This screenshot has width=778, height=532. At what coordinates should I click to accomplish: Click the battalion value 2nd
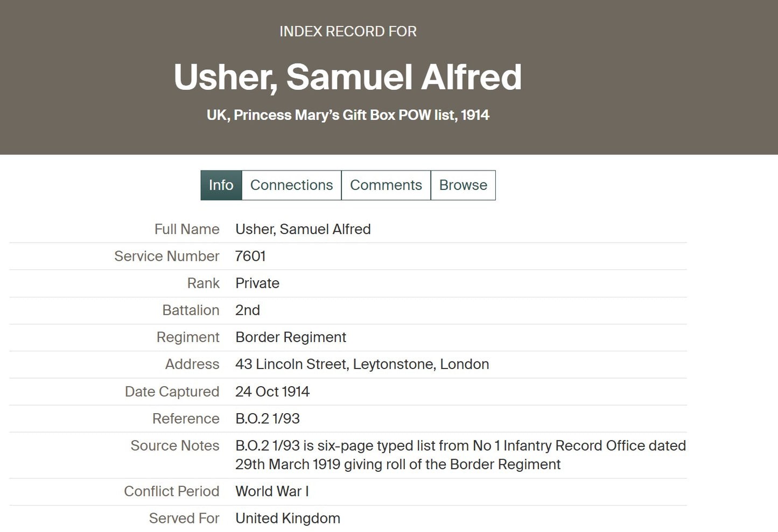(248, 310)
